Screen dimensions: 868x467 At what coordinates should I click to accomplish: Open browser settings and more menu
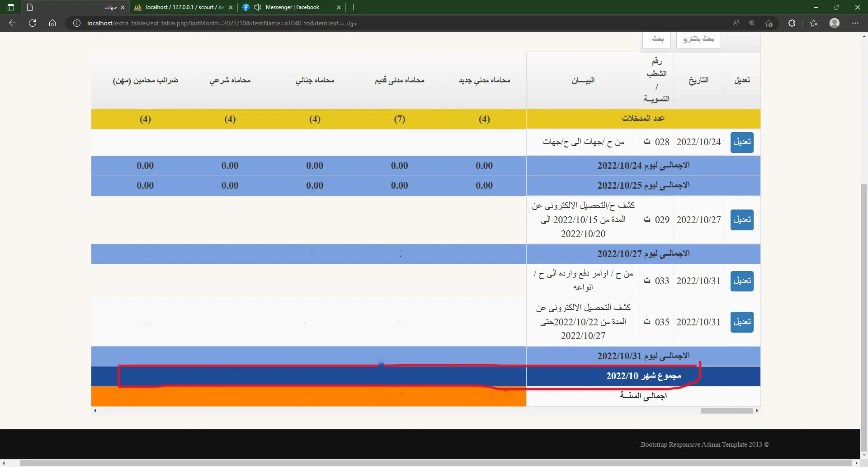tap(855, 23)
